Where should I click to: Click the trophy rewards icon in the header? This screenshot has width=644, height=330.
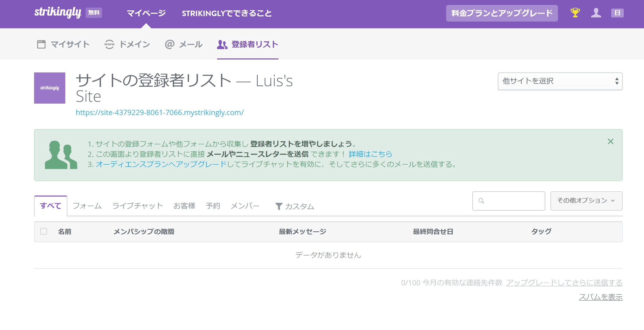click(575, 13)
